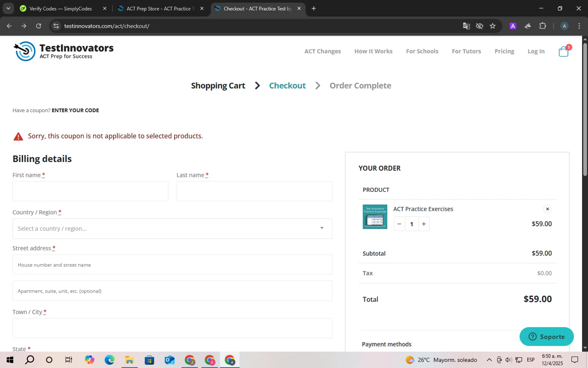Click the Town / City field
The height and width of the screenshot is (368, 588).
(x=172, y=328)
